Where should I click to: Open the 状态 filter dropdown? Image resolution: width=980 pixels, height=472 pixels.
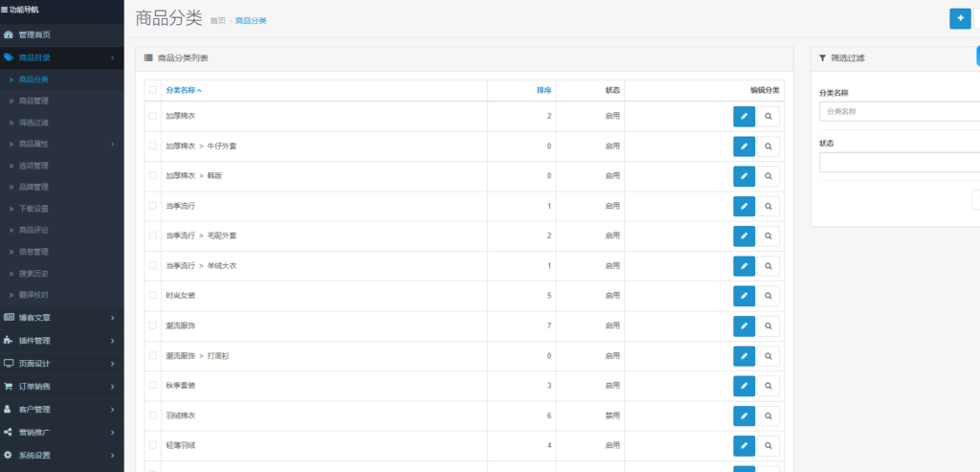coord(898,162)
